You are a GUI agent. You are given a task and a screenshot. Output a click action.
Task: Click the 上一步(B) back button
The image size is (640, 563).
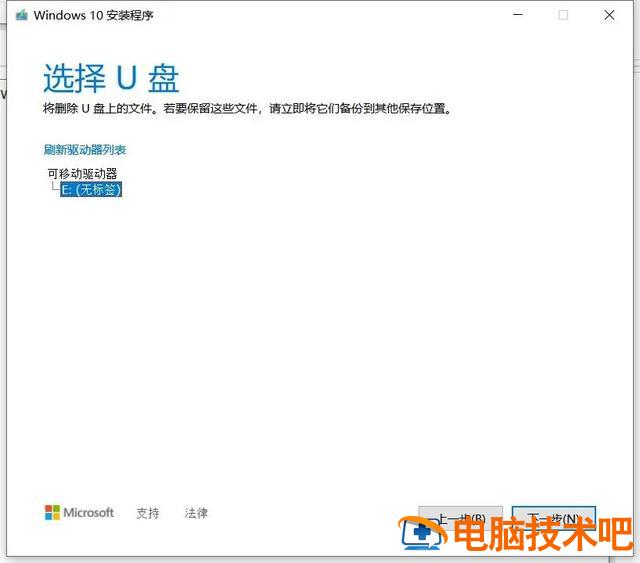point(460,518)
